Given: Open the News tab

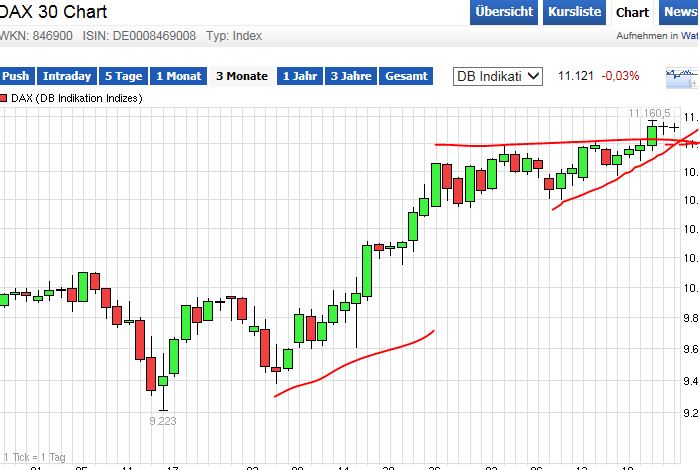Looking at the screenshot, I should click(x=679, y=12).
